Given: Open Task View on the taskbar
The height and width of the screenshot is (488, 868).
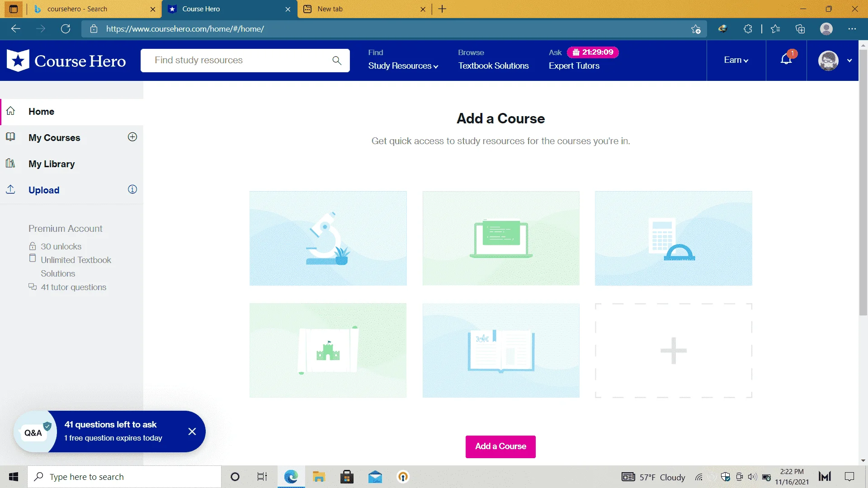Looking at the screenshot, I should click(262, 477).
